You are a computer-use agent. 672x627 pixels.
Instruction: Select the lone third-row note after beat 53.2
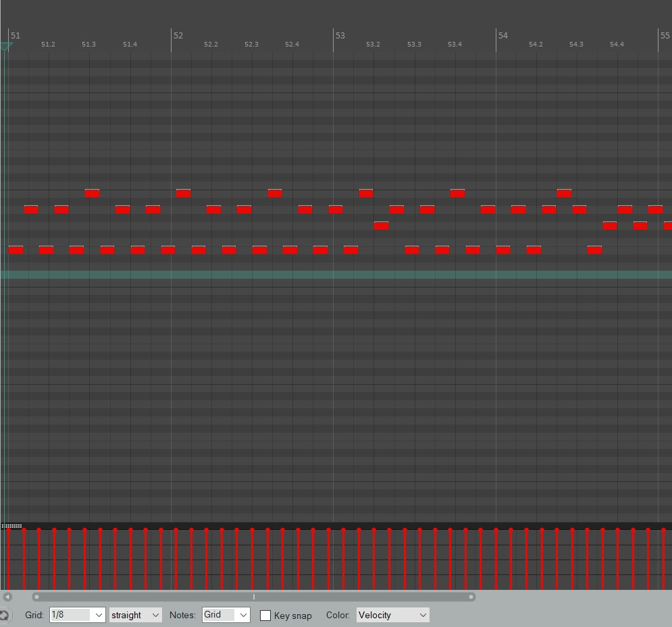pos(382,225)
